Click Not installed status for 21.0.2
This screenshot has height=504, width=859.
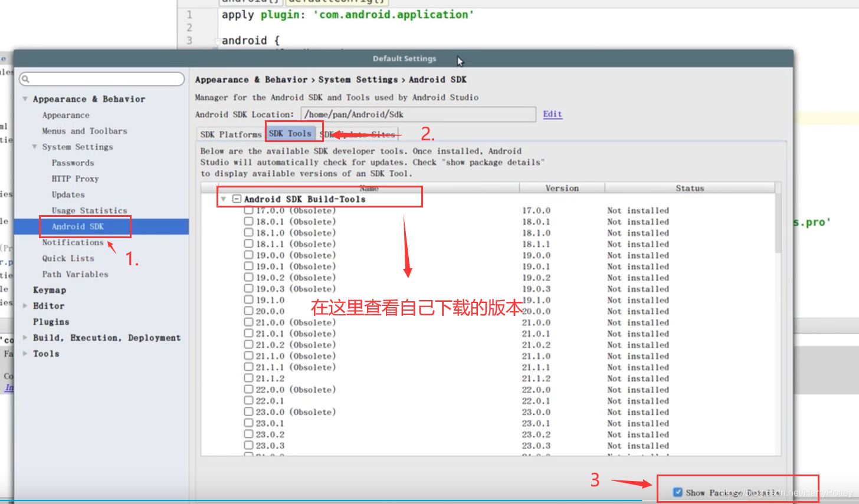[638, 345]
